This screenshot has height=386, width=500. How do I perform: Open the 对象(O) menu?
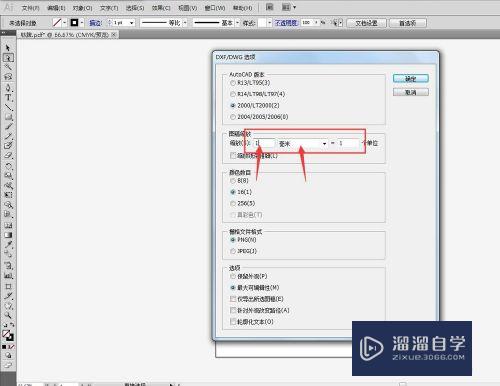click(x=82, y=8)
